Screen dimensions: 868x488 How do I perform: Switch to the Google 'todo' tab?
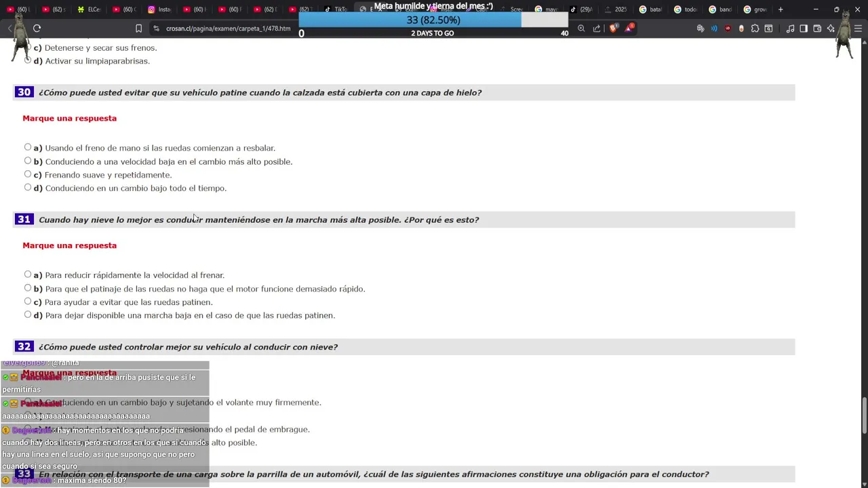coord(687,9)
